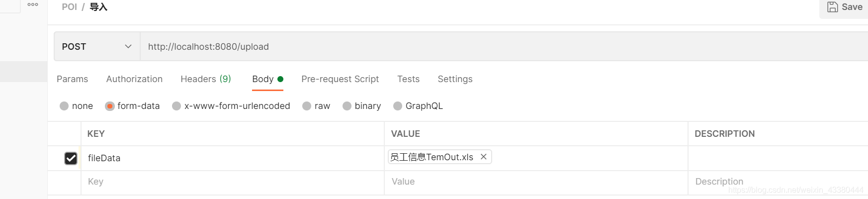868x199 pixels.
Task: Choose the GraphQL body type
Action: pyautogui.click(x=398, y=106)
